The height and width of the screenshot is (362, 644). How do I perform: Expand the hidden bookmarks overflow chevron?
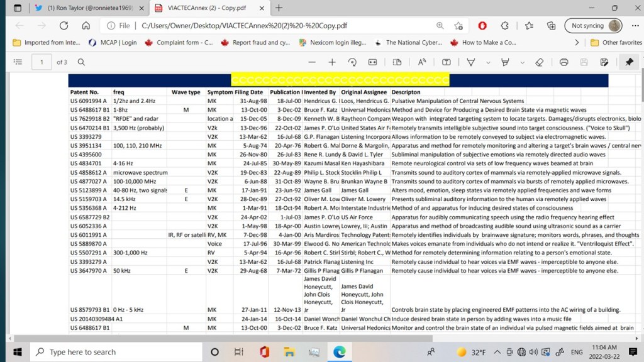pos(577,43)
